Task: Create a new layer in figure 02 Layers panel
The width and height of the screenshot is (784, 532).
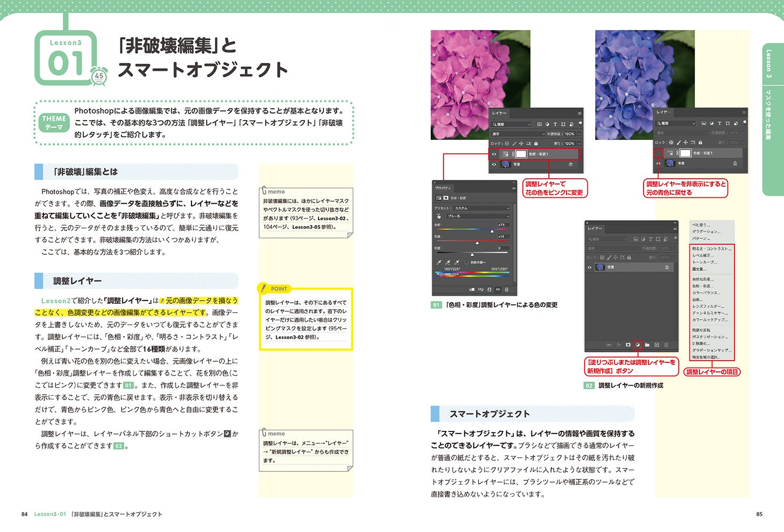Action: 657,345
